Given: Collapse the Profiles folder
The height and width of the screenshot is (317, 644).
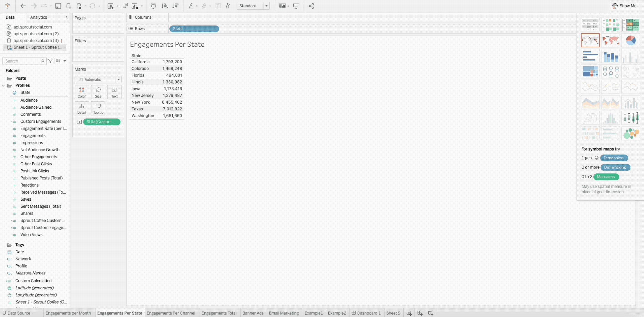Looking at the screenshot, I should pyautogui.click(x=3, y=85).
